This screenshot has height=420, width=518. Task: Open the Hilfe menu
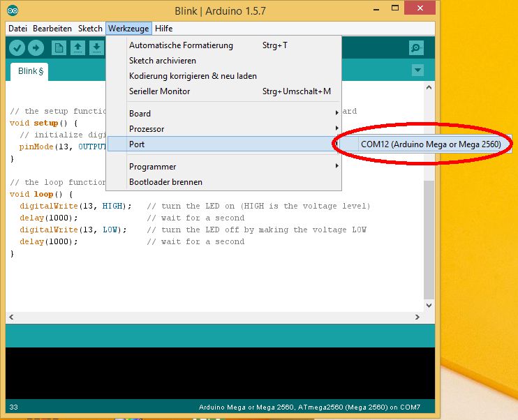163,29
